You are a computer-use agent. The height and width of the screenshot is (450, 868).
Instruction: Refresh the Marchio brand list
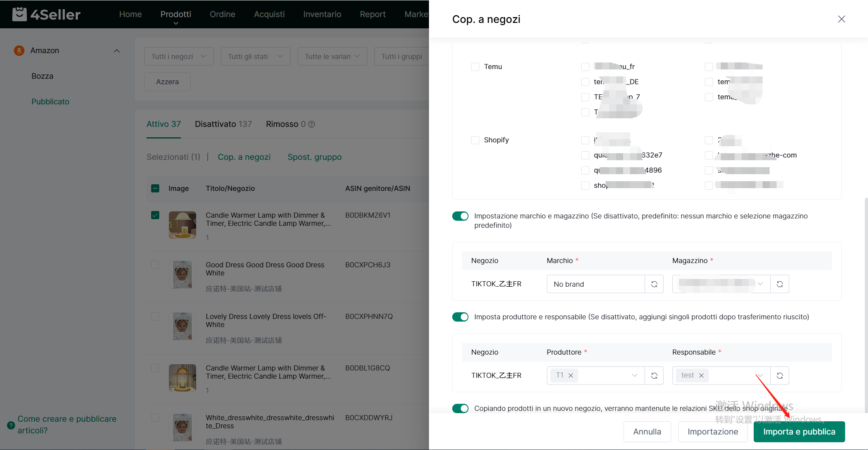[654, 284]
